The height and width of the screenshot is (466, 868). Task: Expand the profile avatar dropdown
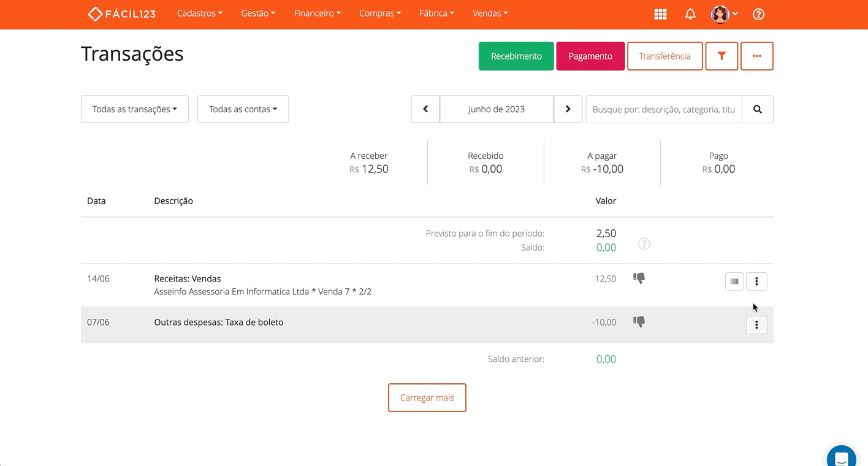(x=723, y=13)
